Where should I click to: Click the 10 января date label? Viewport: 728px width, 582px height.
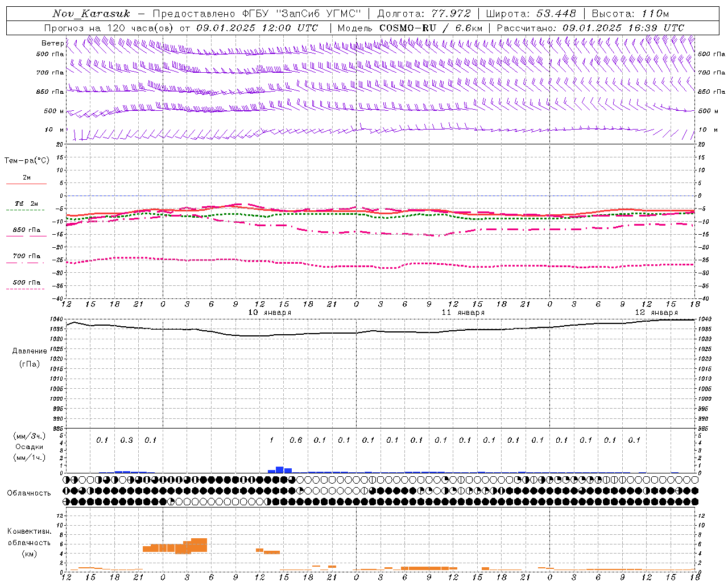point(270,313)
